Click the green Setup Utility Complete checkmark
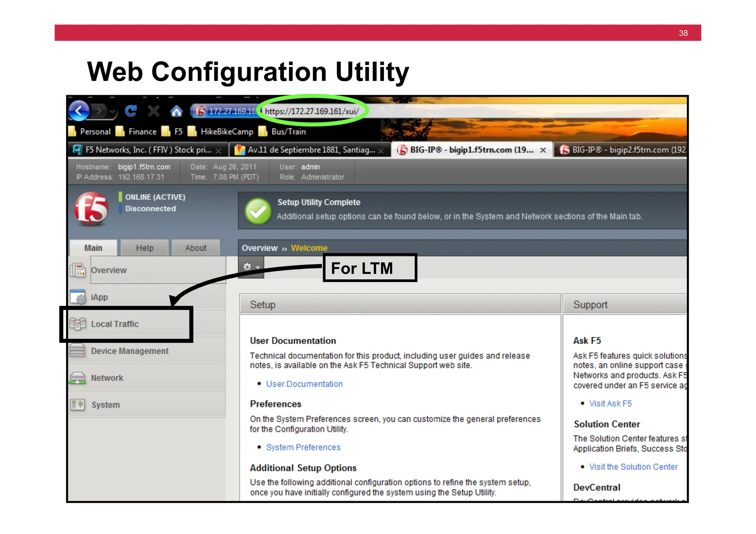 click(258, 211)
